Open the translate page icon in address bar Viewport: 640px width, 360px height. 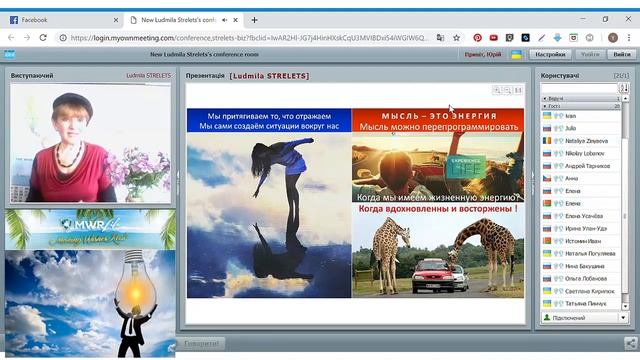(440, 38)
